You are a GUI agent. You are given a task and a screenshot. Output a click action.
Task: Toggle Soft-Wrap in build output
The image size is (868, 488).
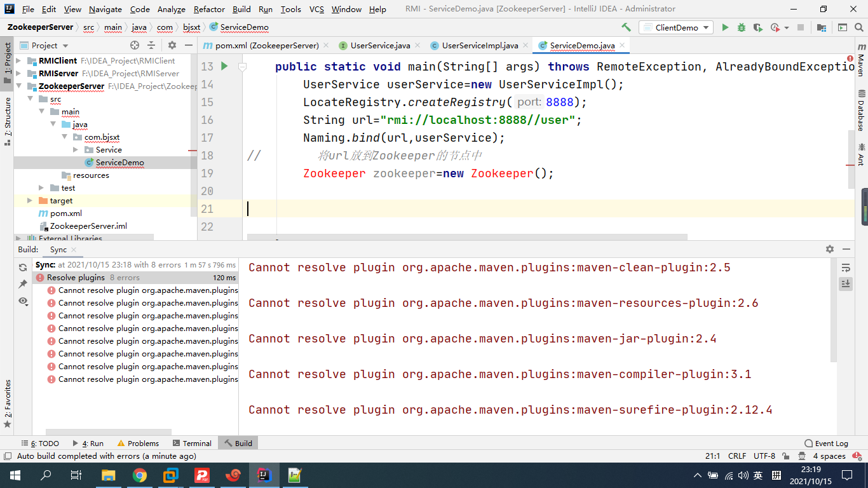pos(846,268)
